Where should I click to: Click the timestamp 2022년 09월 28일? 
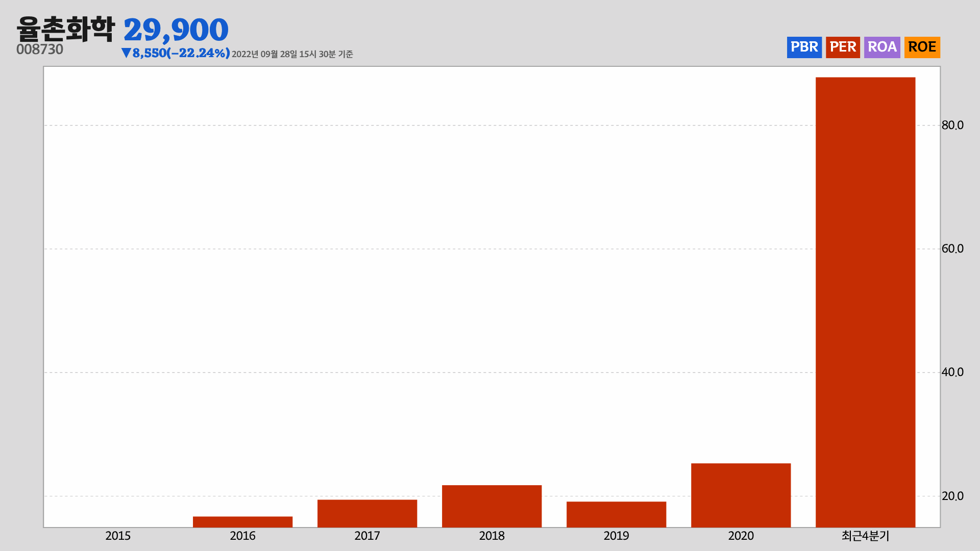point(264,54)
